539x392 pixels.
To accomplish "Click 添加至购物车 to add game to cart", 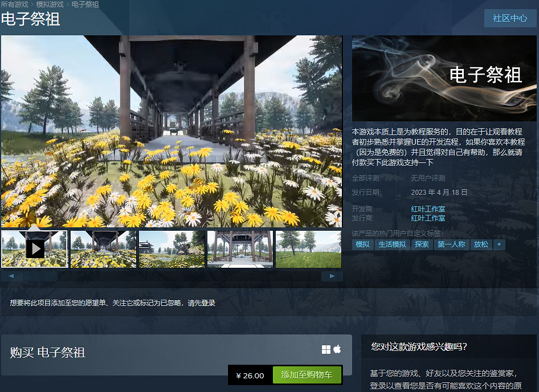I will [307, 375].
